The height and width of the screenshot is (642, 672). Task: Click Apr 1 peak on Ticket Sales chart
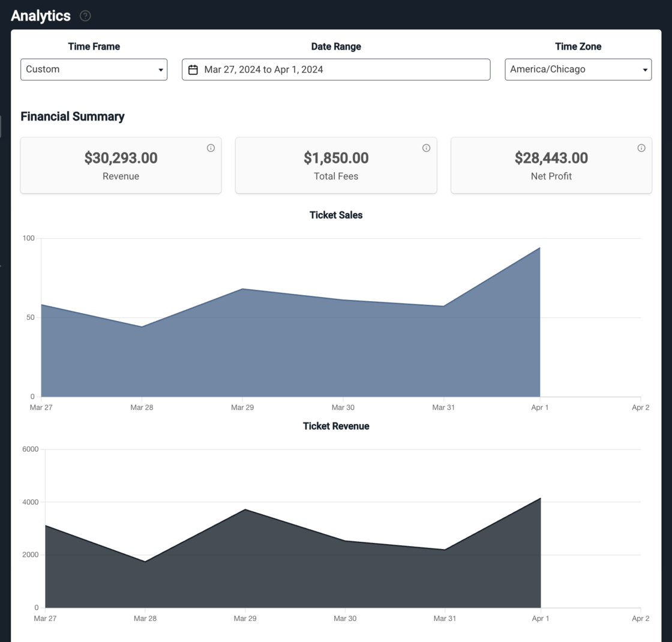[540, 248]
